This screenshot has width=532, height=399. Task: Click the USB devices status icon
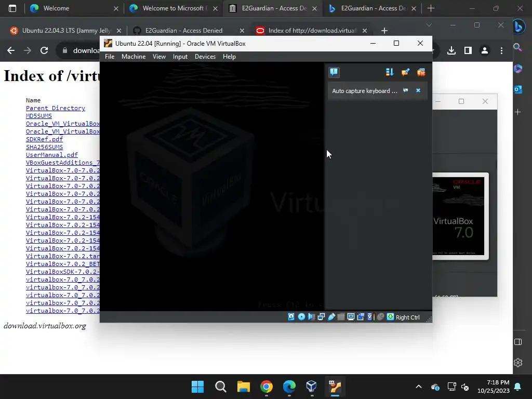click(x=331, y=317)
